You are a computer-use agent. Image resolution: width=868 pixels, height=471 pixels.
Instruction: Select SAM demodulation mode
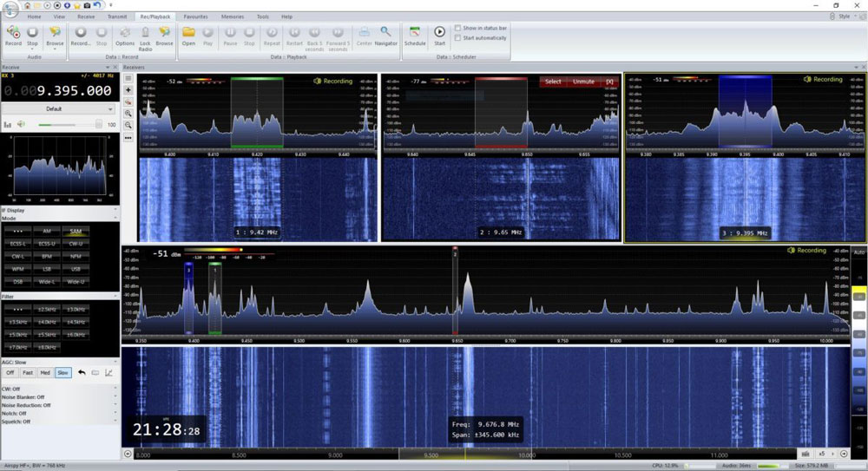coord(76,231)
